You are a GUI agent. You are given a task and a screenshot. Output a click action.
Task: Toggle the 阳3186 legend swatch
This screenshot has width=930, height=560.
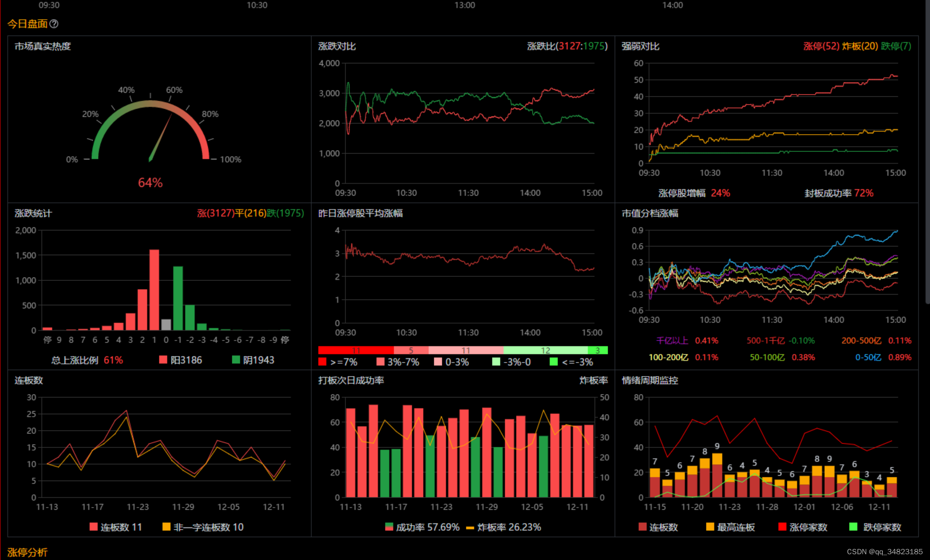(163, 360)
